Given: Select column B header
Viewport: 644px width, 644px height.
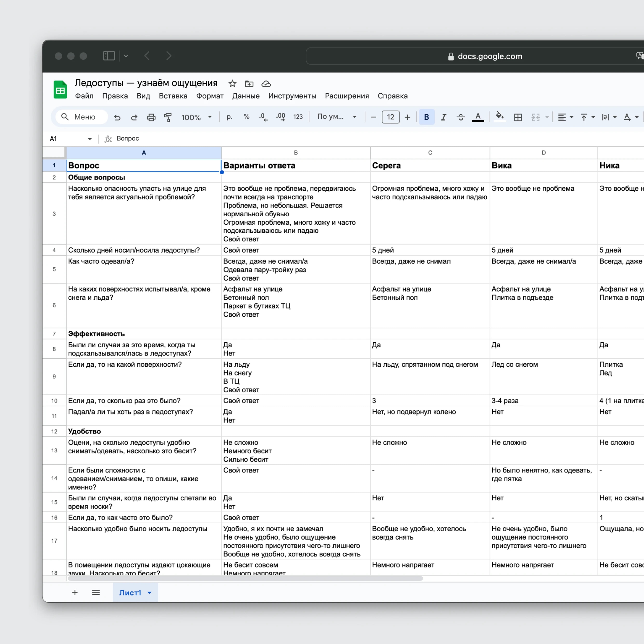Looking at the screenshot, I should pos(296,153).
